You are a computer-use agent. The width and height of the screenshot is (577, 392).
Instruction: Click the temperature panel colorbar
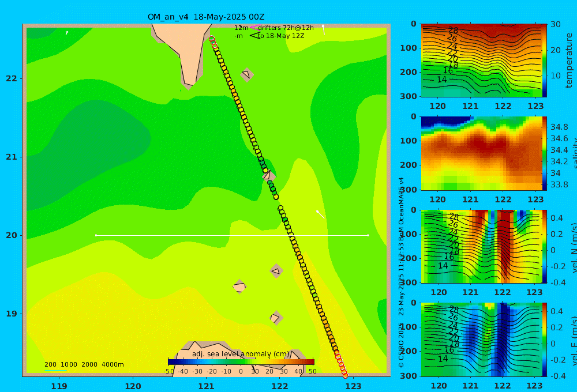point(544,61)
